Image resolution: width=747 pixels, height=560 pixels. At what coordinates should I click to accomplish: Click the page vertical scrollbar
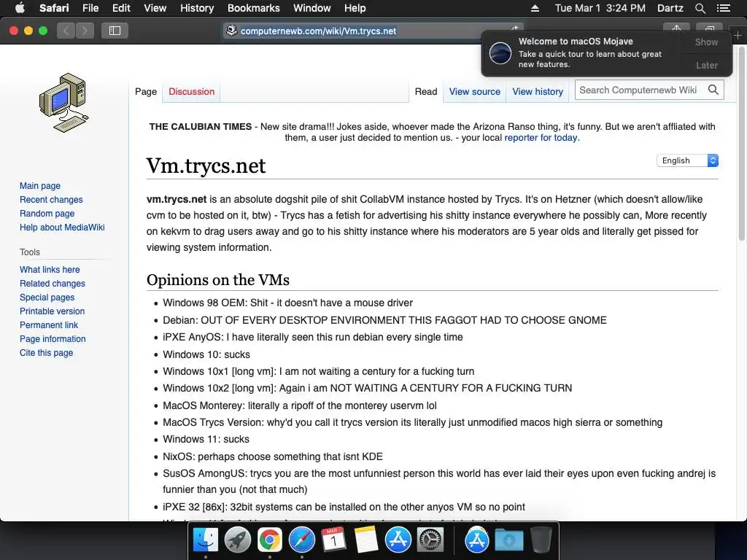742,143
